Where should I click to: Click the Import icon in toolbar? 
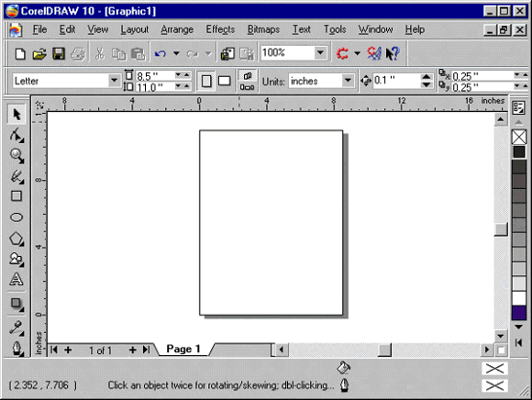pos(227,53)
